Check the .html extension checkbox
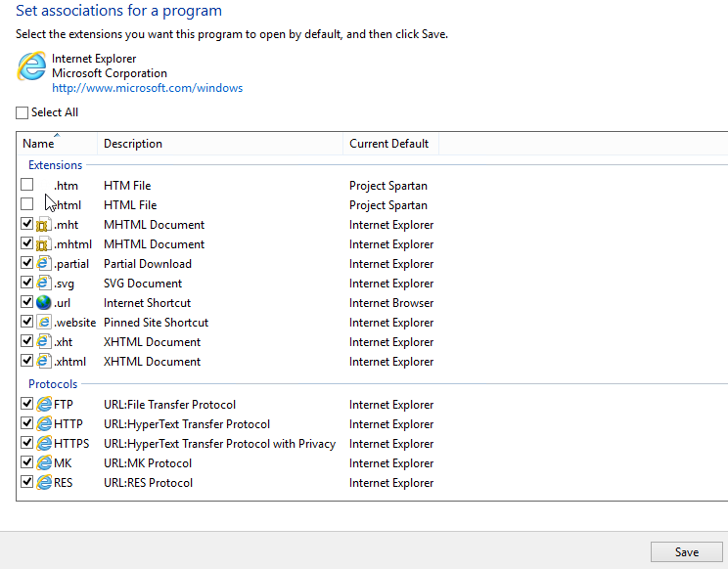 (x=27, y=204)
